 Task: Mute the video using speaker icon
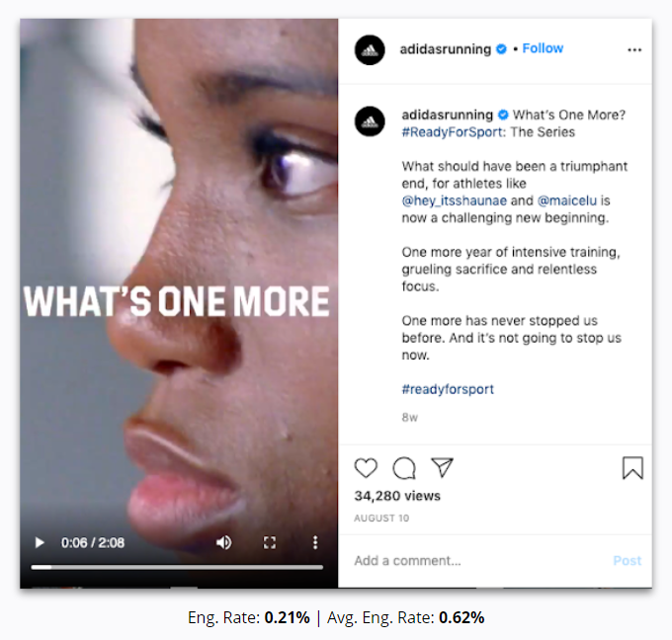point(223,543)
